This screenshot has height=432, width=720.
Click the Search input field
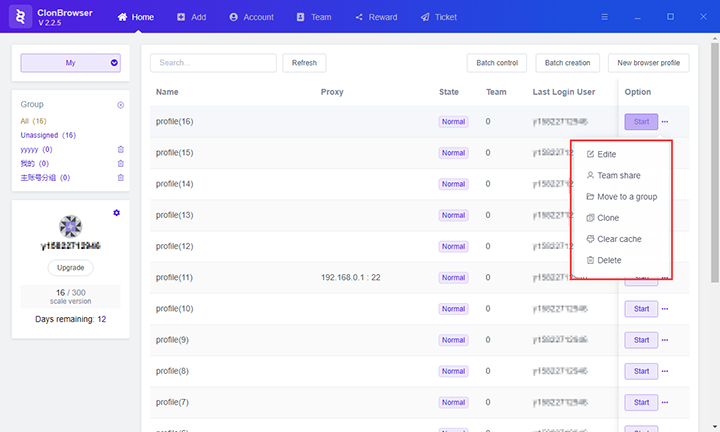(x=213, y=63)
